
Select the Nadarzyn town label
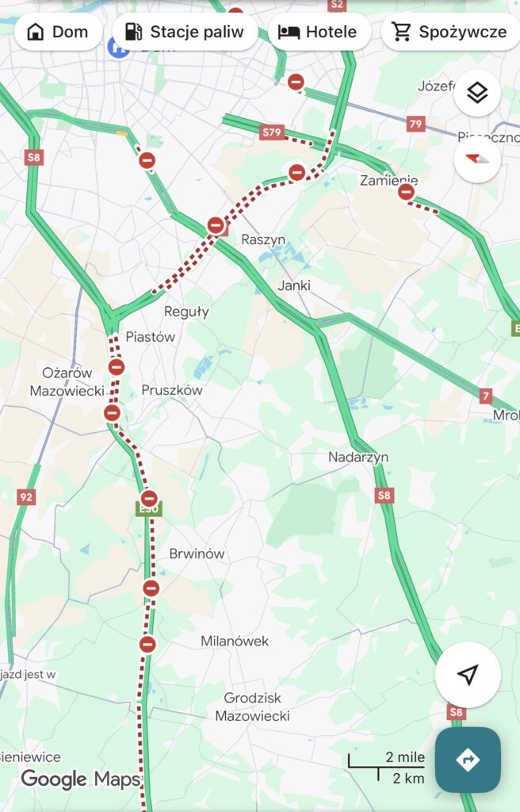pos(358,458)
